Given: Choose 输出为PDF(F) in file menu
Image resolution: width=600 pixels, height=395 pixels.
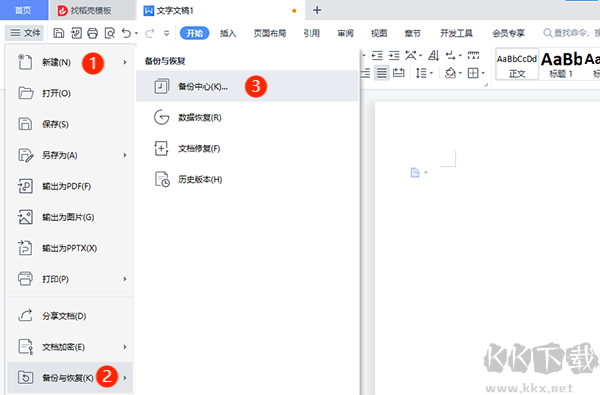Looking at the screenshot, I should (x=70, y=186).
